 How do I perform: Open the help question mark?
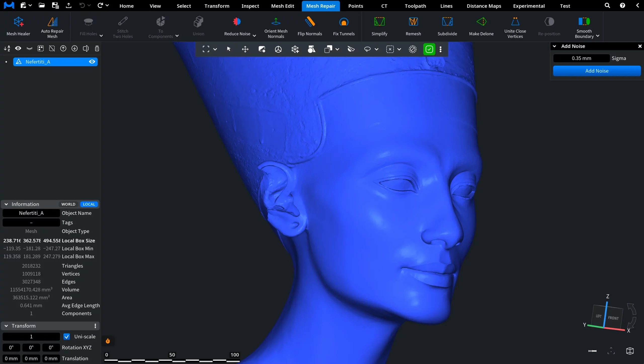622,6
